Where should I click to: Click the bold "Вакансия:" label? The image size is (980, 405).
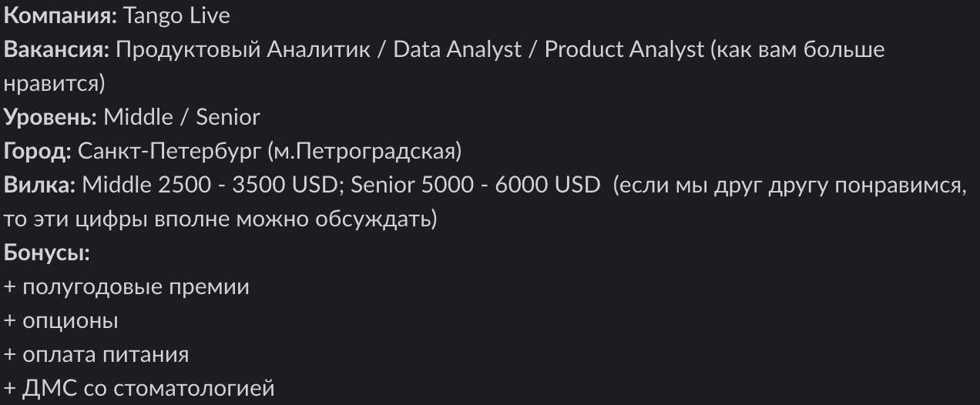pos(57,49)
